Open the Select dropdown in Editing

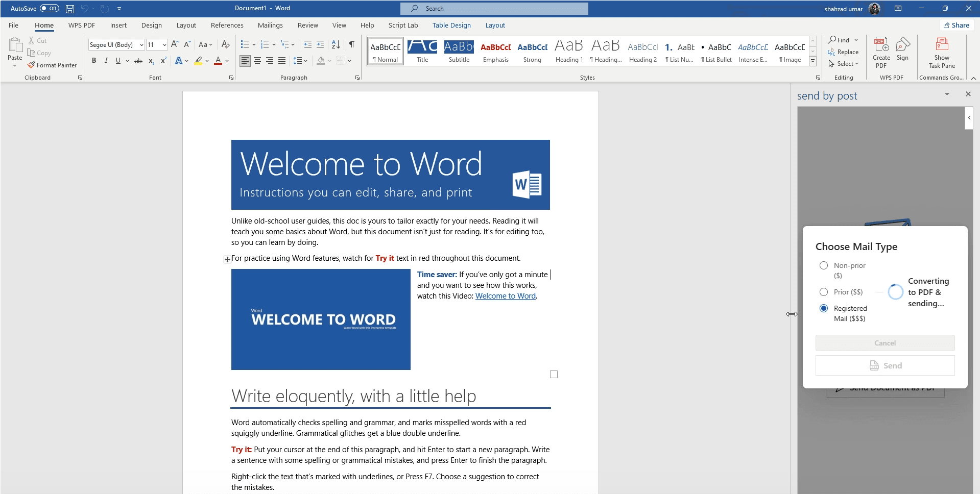(844, 64)
